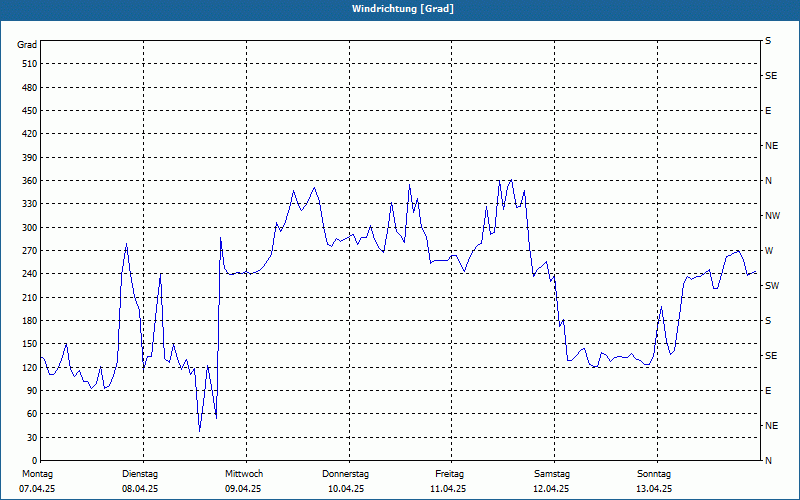Image resolution: width=800 pixels, height=500 pixels.
Task: Click the 60 value on the left axis
Action: (32, 414)
